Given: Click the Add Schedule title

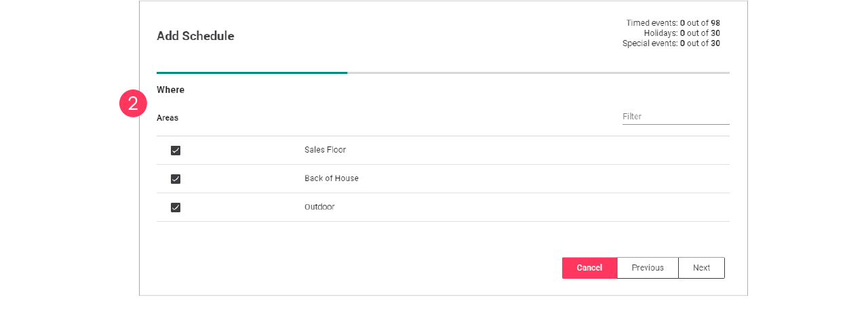Looking at the screenshot, I should pyautogui.click(x=195, y=36).
